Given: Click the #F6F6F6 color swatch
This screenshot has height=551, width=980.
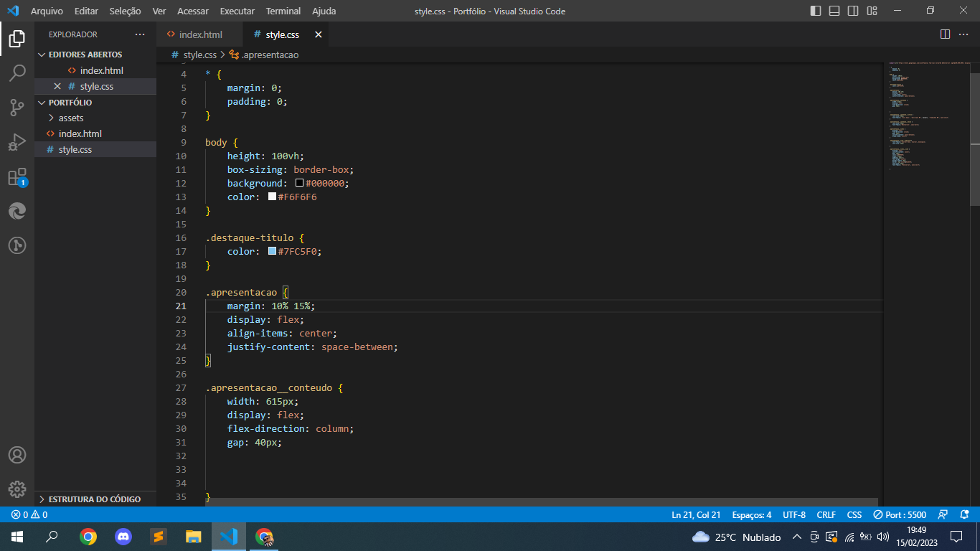Looking at the screenshot, I should [273, 197].
